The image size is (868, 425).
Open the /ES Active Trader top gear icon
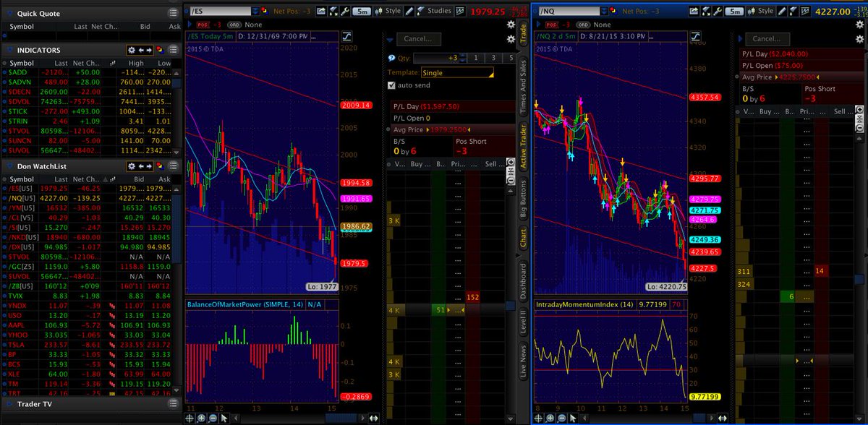coord(511,25)
